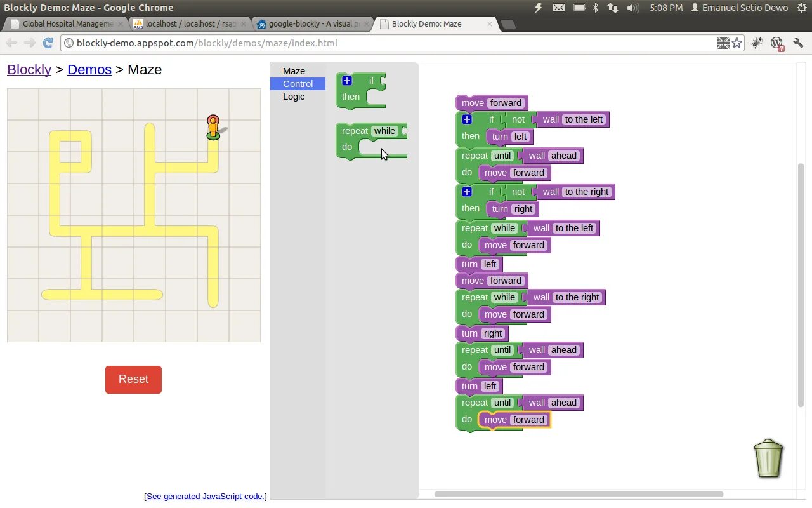Open 'to the right' dropdown in repeat while block

(x=577, y=297)
